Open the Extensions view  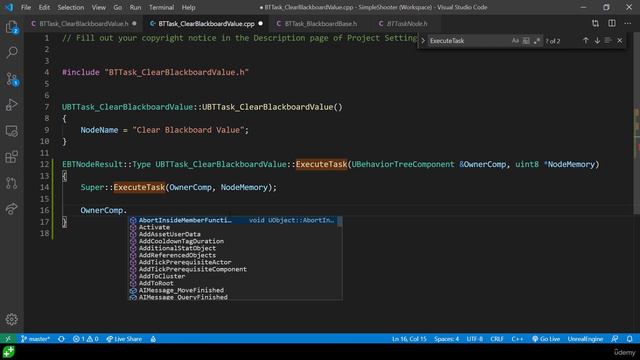(12, 157)
